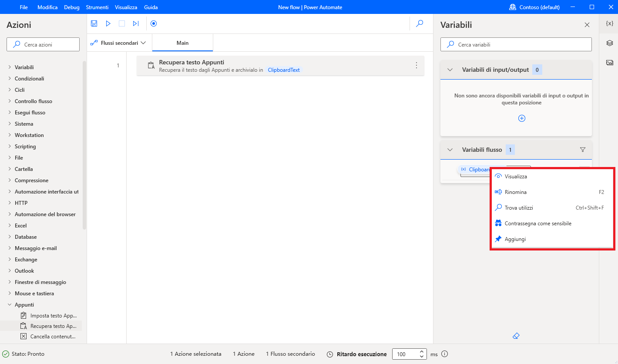The image size is (618, 364).
Task: Choose Contrassegna come sensibile in the context menu
Action: 537,223
